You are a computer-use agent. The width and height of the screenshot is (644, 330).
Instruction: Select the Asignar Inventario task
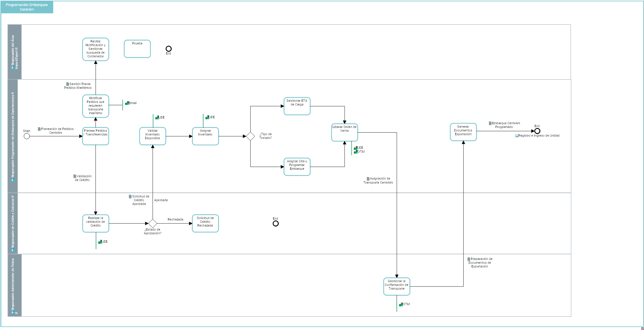[x=205, y=136]
